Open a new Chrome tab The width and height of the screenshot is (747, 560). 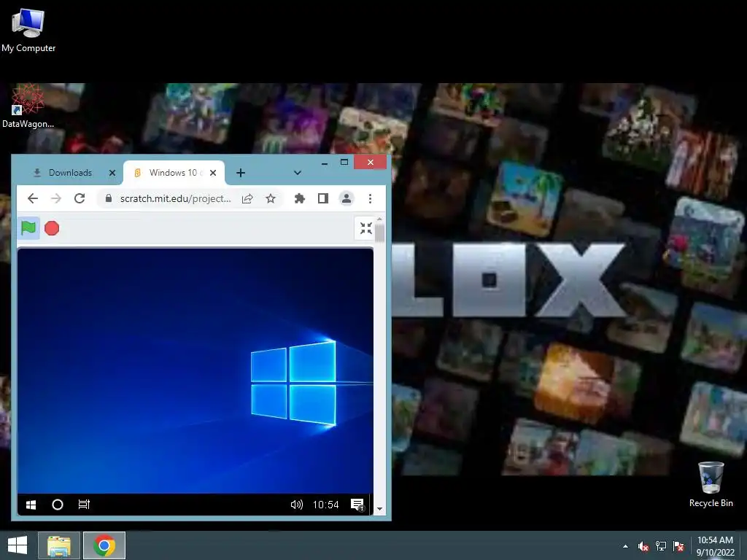[241, 173]
